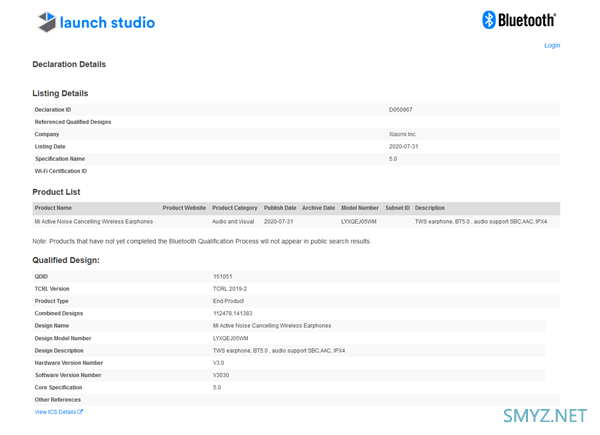Select the value TCRL 2019-2
Viewport: 600px width, 435px height.
click(230, 289)
